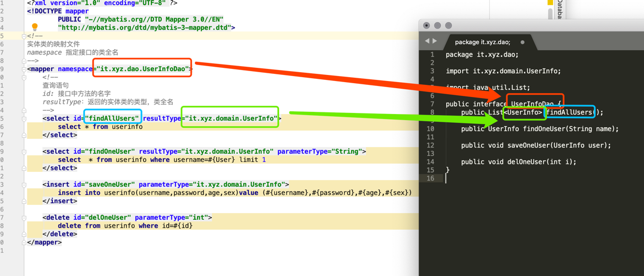Go back with Sublime's left tab arrow
The width and height of the screenshot is (644, 276).
(427, 41)
